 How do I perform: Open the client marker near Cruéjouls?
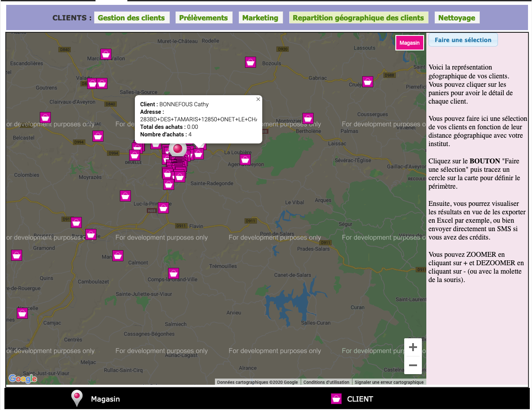pyautogui.click(x=367, y=81)
